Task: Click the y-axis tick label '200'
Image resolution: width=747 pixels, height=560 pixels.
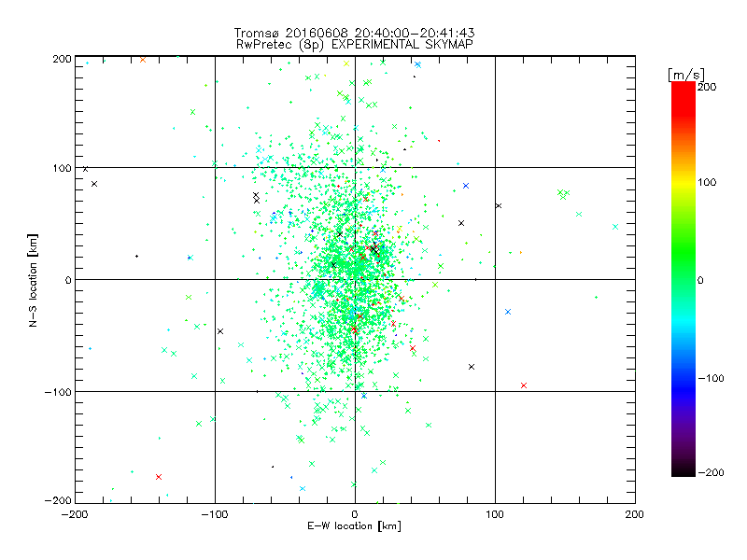Action: 62,59
